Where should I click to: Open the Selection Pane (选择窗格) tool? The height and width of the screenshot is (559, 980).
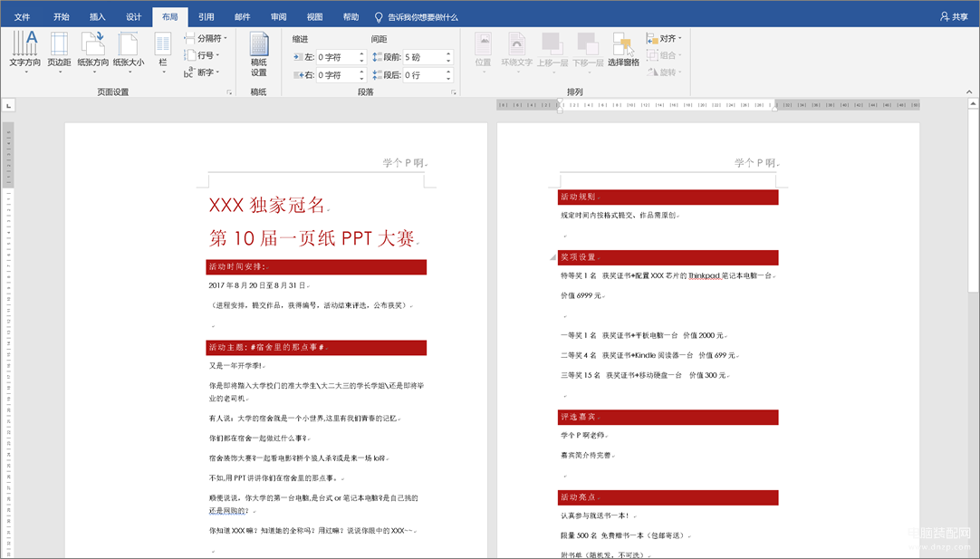pos(623,50)
